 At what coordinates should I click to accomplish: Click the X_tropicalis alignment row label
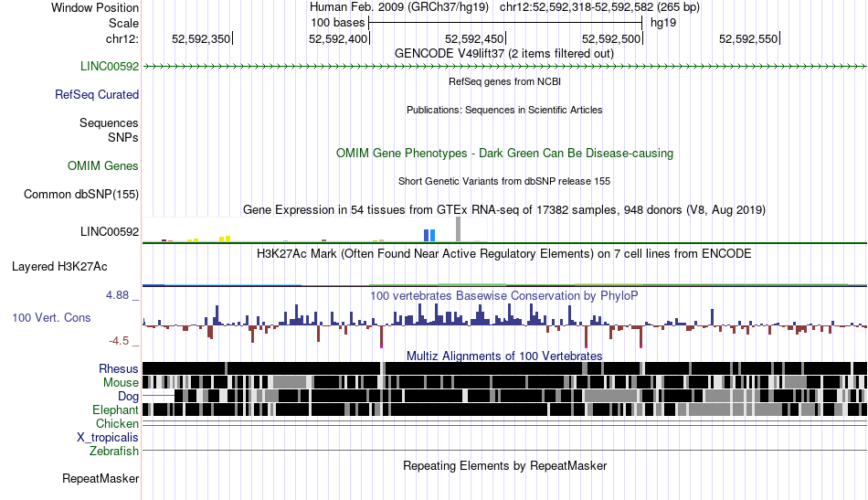(x=108, y=438)
